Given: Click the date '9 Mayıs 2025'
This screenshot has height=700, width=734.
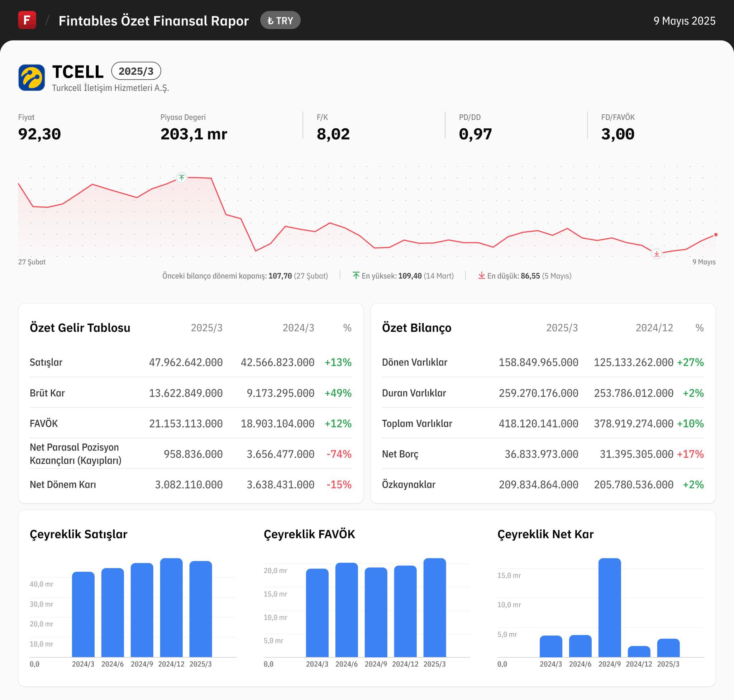Looking at the screenshot, I should click(x=685, y=20).
